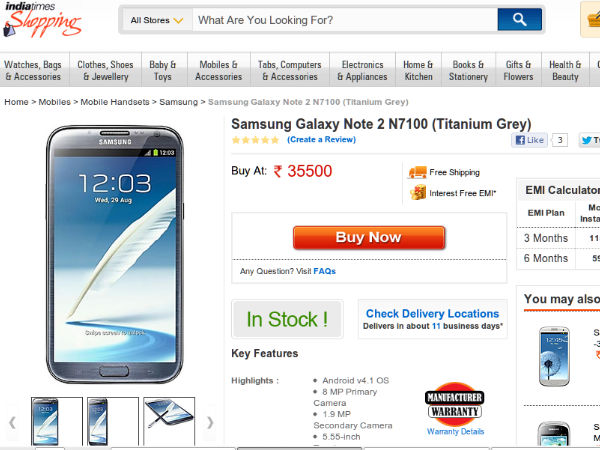
Task: Open the All Stores dropdown
Action: [157, 20]
